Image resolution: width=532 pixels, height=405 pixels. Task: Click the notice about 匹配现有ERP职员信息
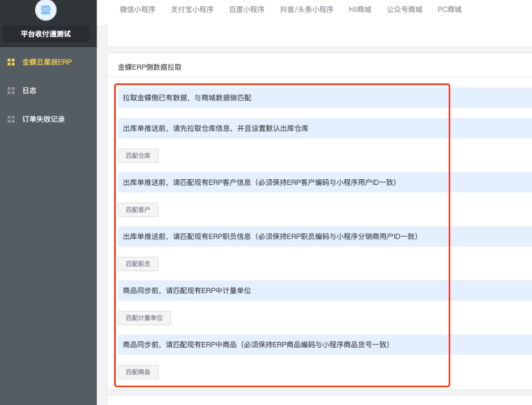tap(325, 237)
